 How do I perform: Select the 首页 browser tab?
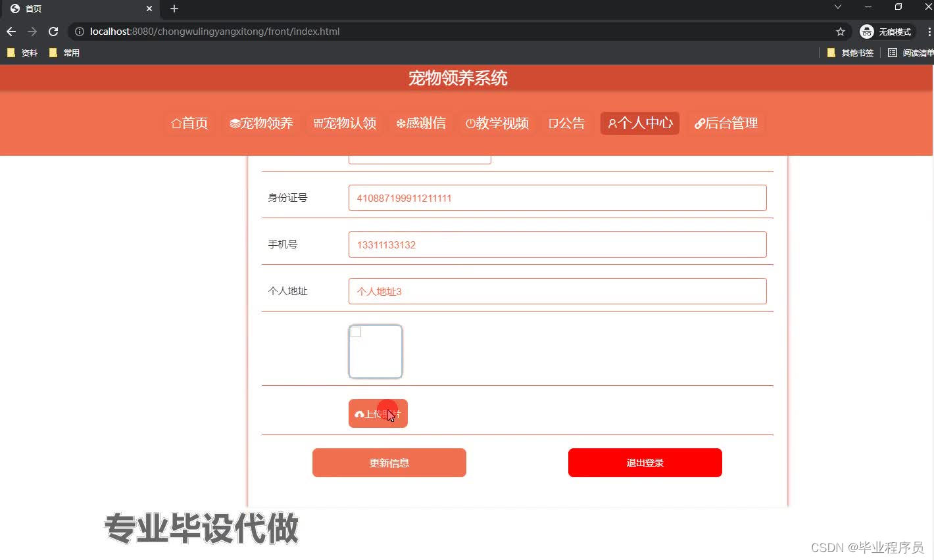(x=79, y=9)
